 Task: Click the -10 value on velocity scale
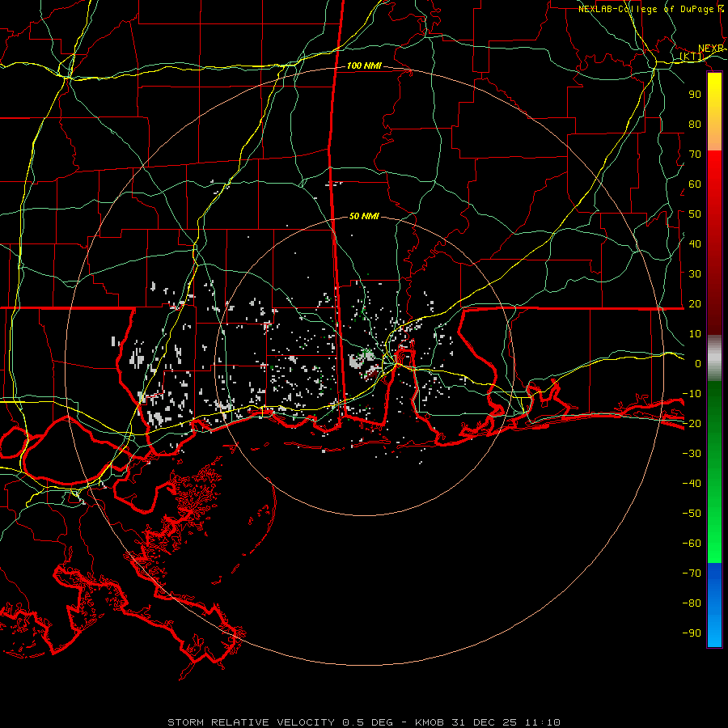692,394
